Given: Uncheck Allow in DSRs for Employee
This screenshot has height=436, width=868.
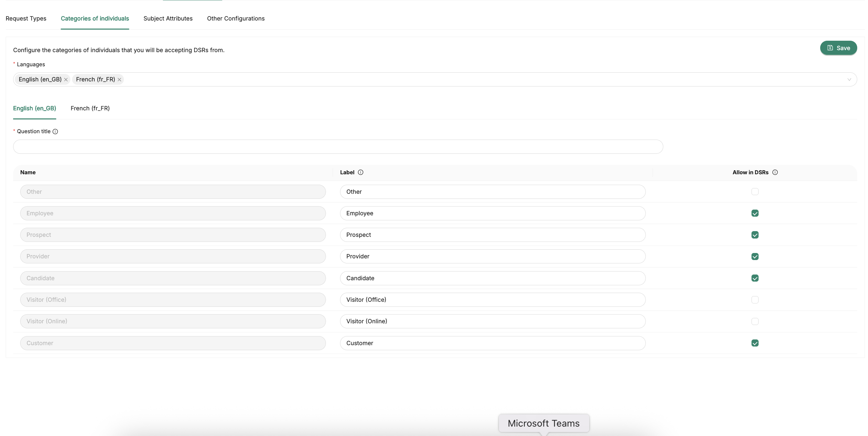Looking at the screenshot, I should coord(755,213).
